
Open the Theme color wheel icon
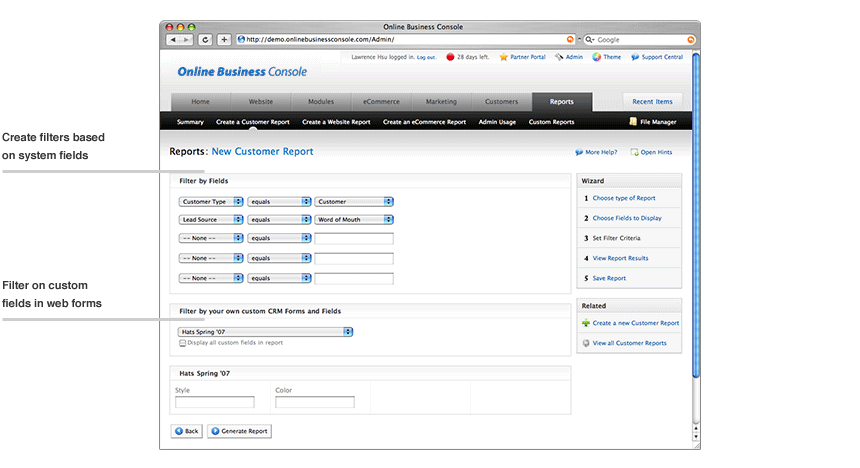click(596, 57)
